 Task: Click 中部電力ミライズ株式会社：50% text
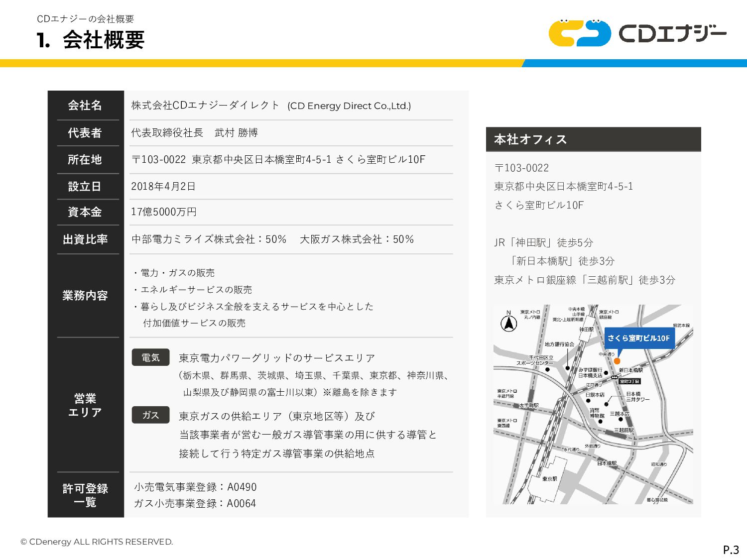pyautogui.click(x=209, y=239)
